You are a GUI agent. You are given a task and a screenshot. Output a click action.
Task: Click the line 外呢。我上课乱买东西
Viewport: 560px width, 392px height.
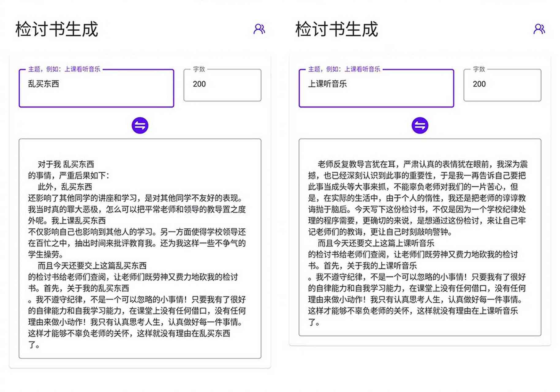click(x=67, y=221)
